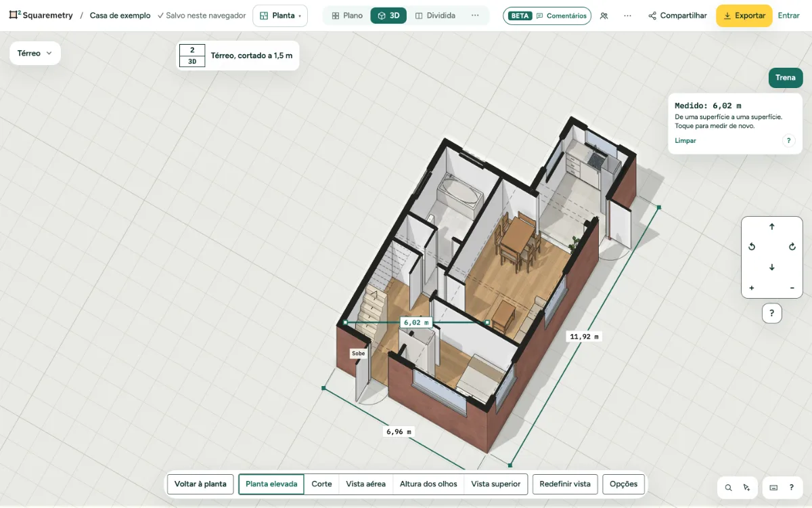Image resolution: width=812 pixels, height=508 pixels.
Task: Open the more menu beside Compartilhar
Action: click(628, 16)
